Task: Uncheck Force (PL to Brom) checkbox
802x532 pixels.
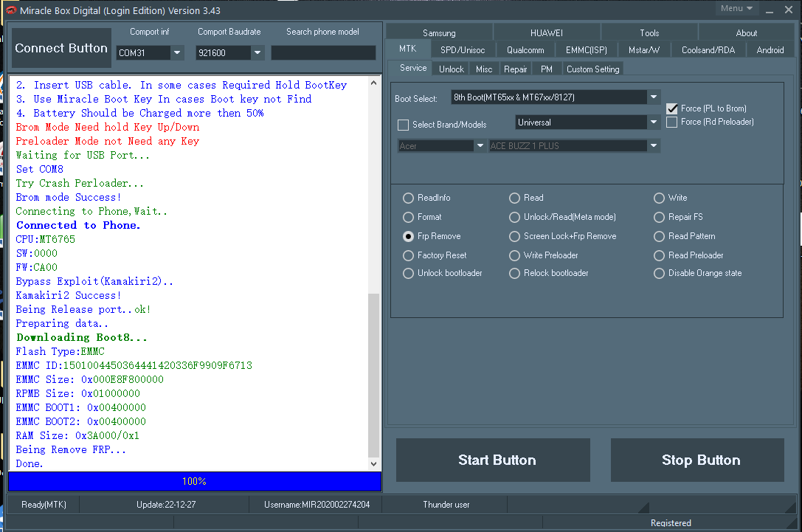Action: tap(672, 108)
